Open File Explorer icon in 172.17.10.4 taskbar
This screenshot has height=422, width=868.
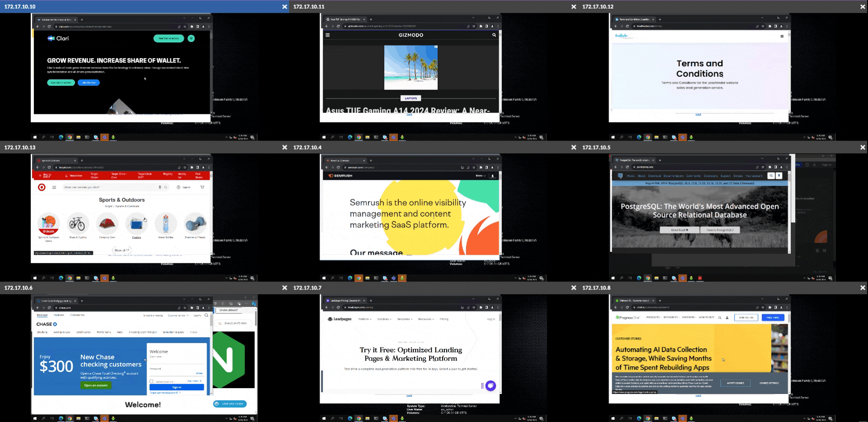367,278
